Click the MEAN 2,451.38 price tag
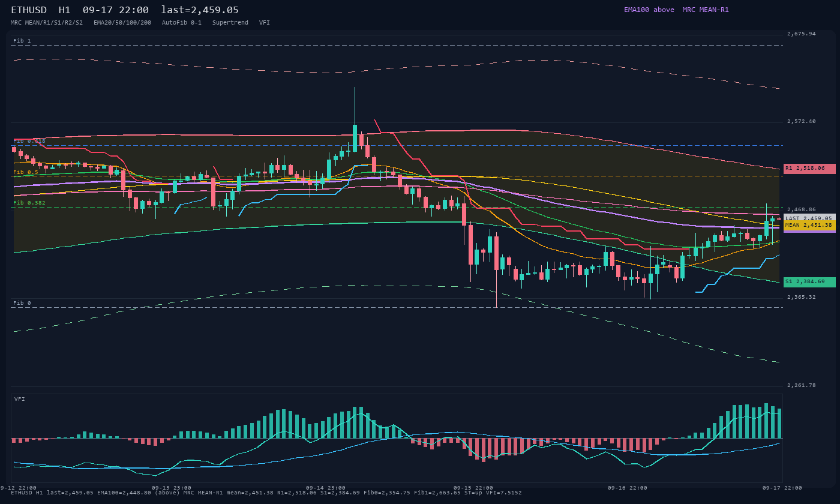 (x=809, y=225)
